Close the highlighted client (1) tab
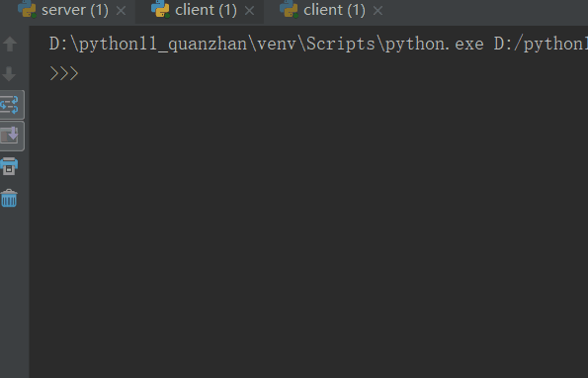The height and width of the screenshot is (378, 588). tap(249, 11)
